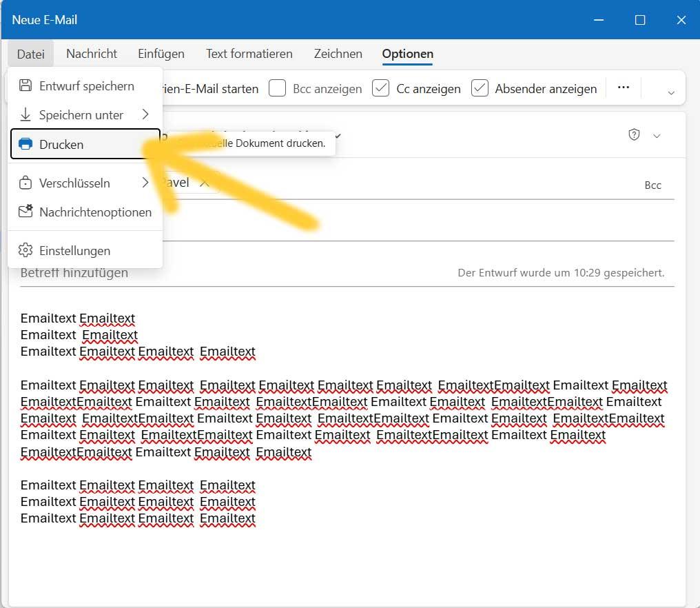The image size is (700, 608).
Task: Expand the Speichern unter submenu
Action: (x=145, y=114)
